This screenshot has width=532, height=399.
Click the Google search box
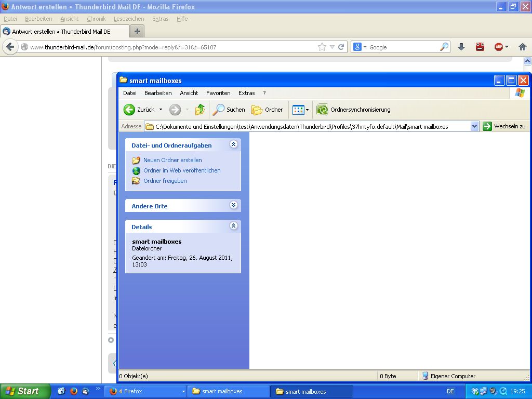[404, 47]
